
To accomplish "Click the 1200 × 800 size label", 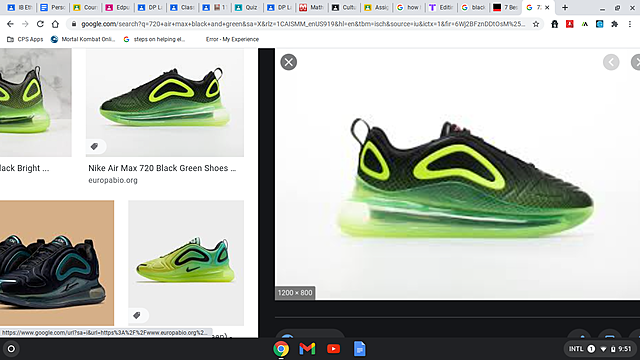I will point(295,293).
